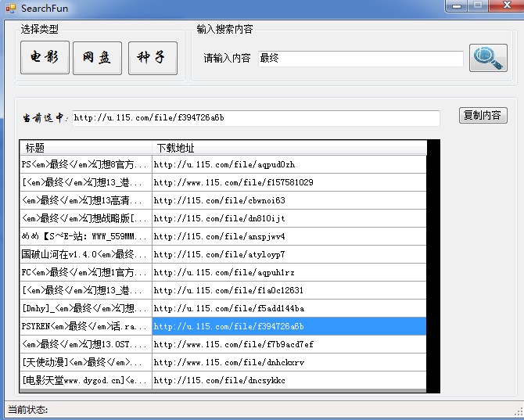Select link http://www.115.com/file/f7b9acd7ef
This screenshot has height=420, width=524.
(289, 344)
